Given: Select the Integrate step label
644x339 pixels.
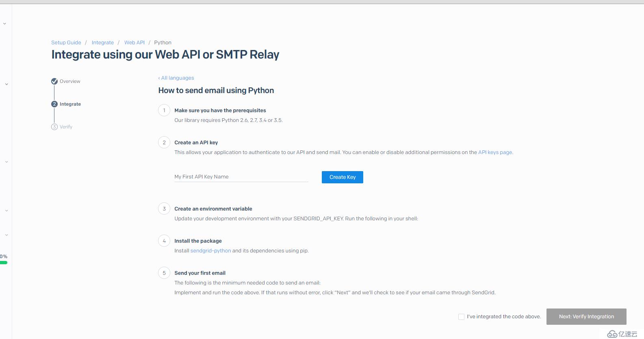Looking at the screenshot, I should [70, 104].
